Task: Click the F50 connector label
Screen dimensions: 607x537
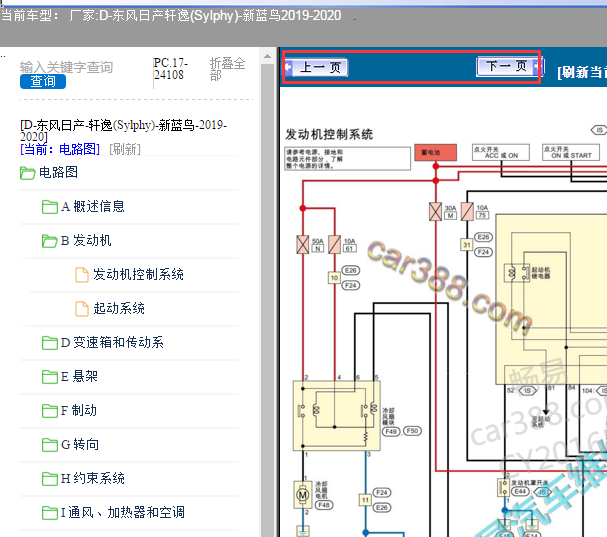Action: pyautogui.click(x=412, y=431)
